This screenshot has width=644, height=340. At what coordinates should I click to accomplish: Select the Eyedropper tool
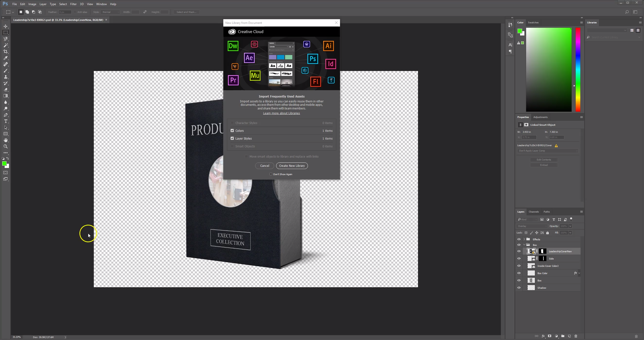6,58
